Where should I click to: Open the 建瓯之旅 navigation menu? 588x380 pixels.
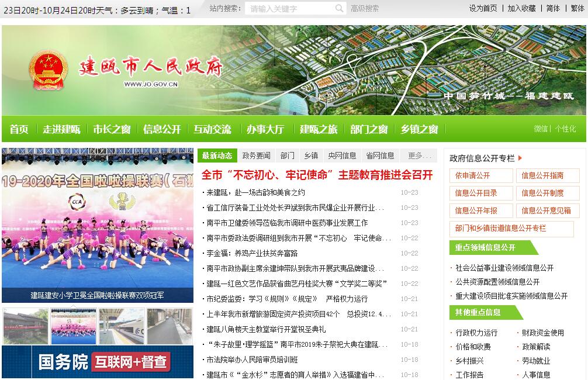pyautogui.click(x=319, y=129)
